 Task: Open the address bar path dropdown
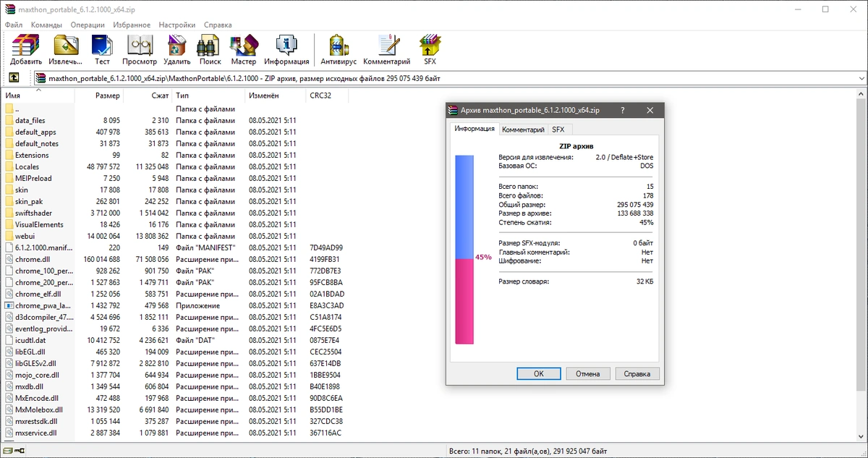click(x=861, y=78)
